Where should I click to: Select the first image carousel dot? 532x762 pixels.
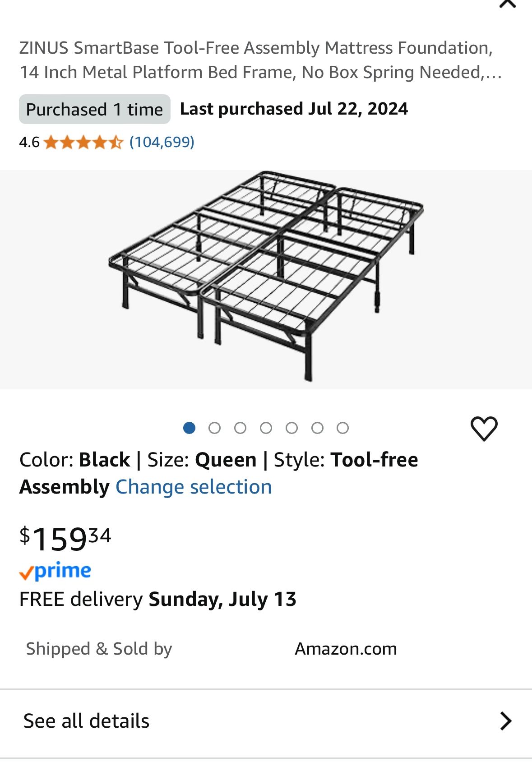pos(189,428)
